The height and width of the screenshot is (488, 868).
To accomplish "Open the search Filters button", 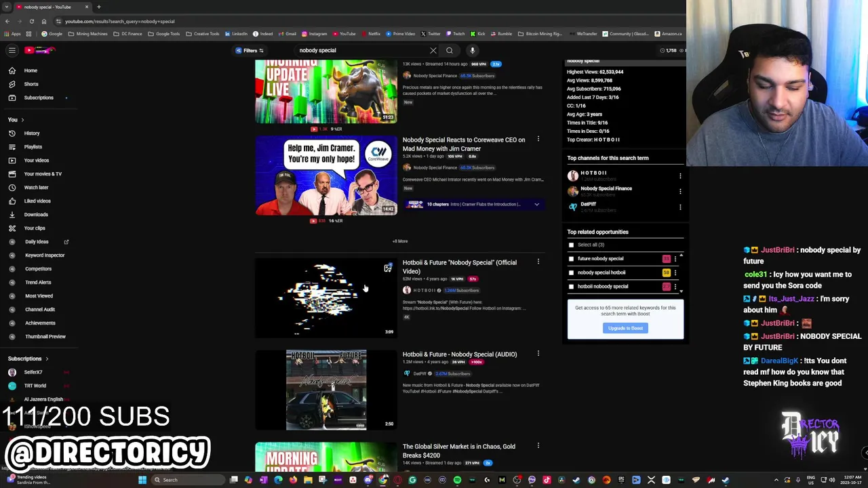I will pos(250,50).
